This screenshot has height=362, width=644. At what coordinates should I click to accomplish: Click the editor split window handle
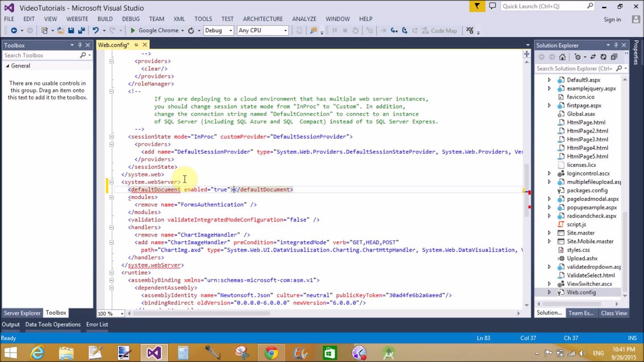click(x=527, y=54)
